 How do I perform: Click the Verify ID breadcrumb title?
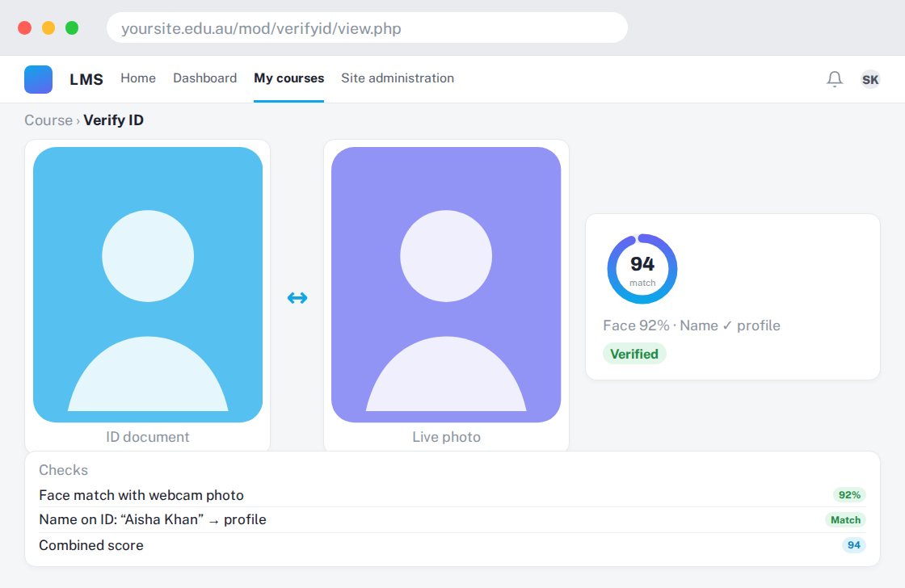coord(113,120)
